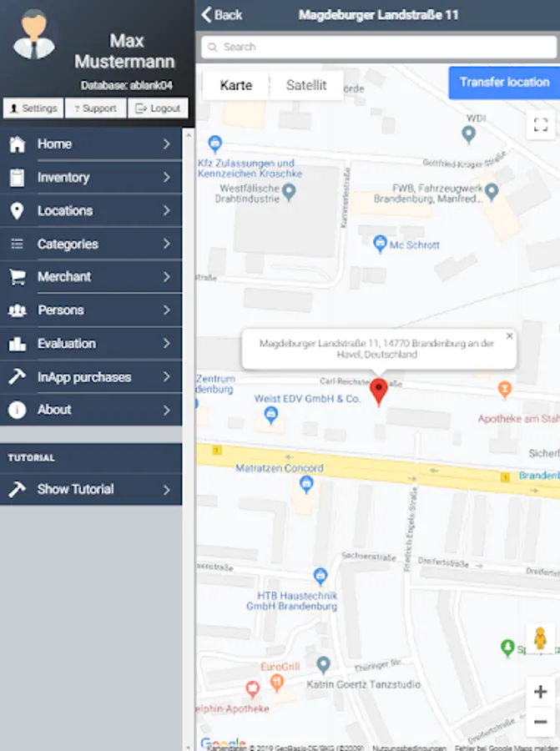Click the InApp purchases hammer icon
The image size is (560, 751).
point(17,377)
